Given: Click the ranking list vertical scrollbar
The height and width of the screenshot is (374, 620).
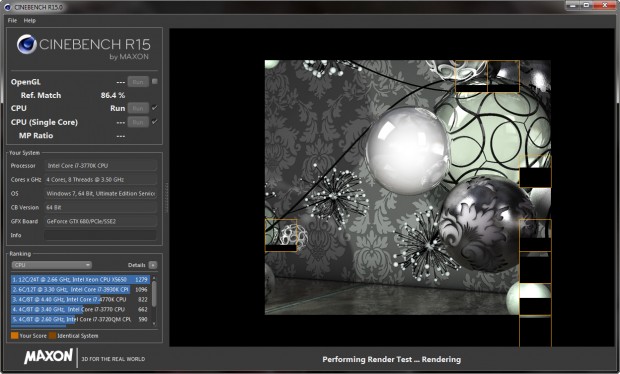Looking at the screenshot, I should pyautogui.click(x=154, y=300).
